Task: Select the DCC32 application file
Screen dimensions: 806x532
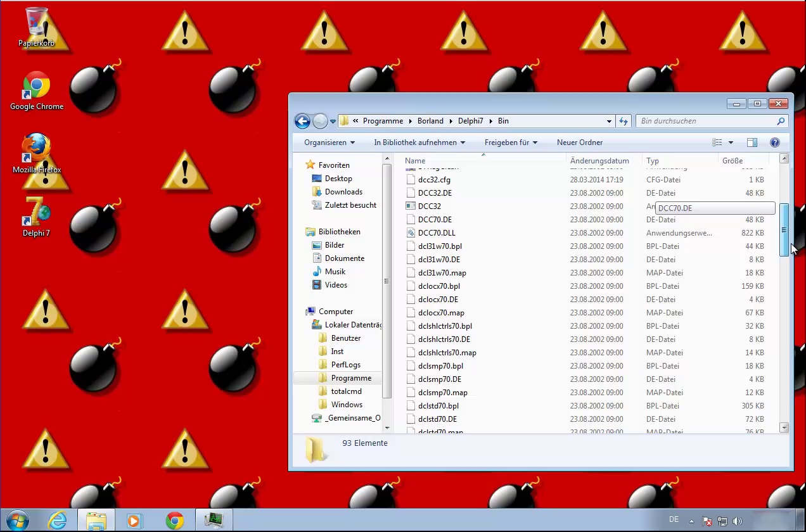Action: (430, 206)
